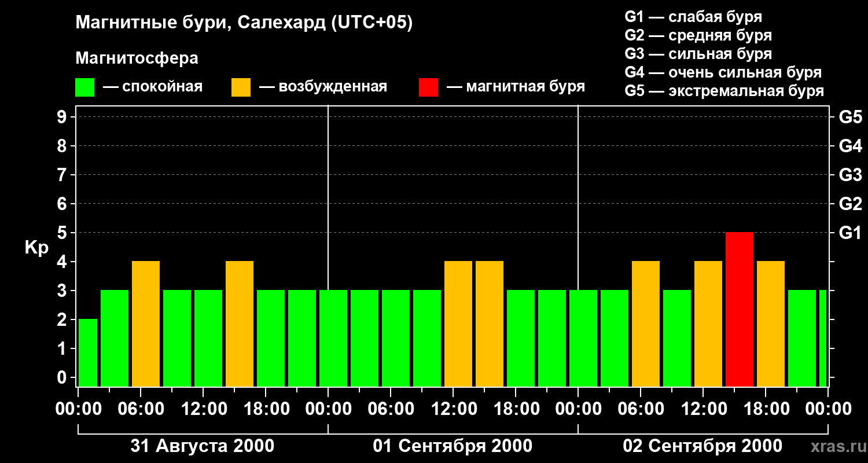This screenshot has height=463, width=868.
Task: Click 'G3 — сильная буря' legend line
Action: coord(698,54)
